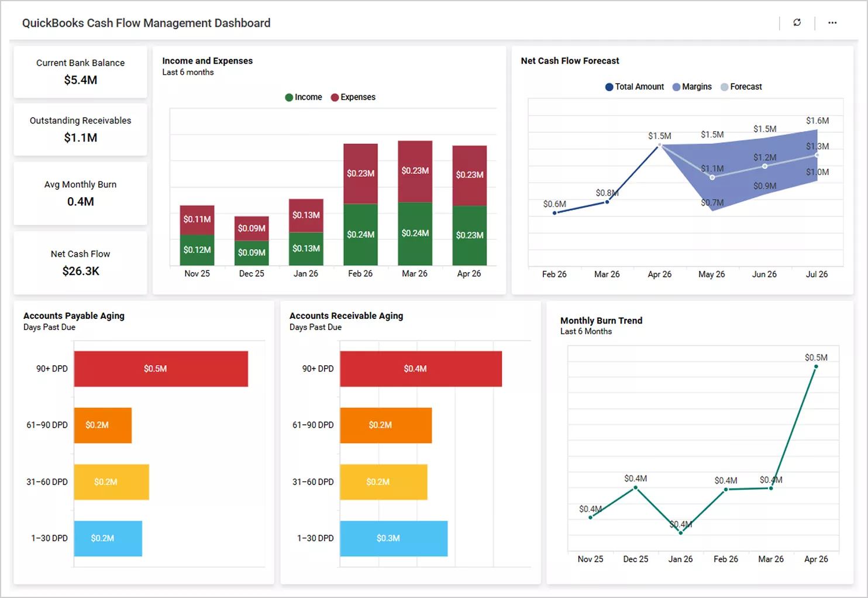This screenshot has height=598, width=868.
Task: Toggle the Expenses legend marker
Action: (335, 97)
